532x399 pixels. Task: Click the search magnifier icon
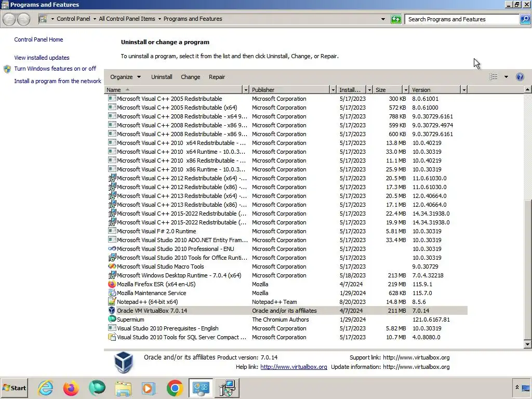coord(525,19)
